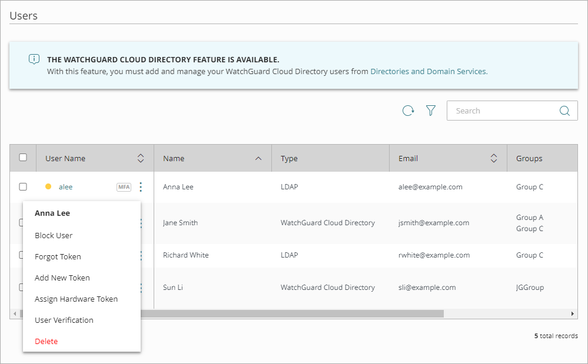Select Block User from the context menu
Viewport: 588px width, 364px height.
click(x=52, y=235)
